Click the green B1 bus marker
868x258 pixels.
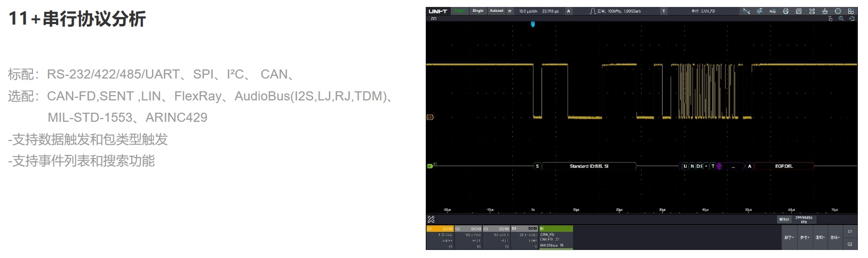point(430,166)
